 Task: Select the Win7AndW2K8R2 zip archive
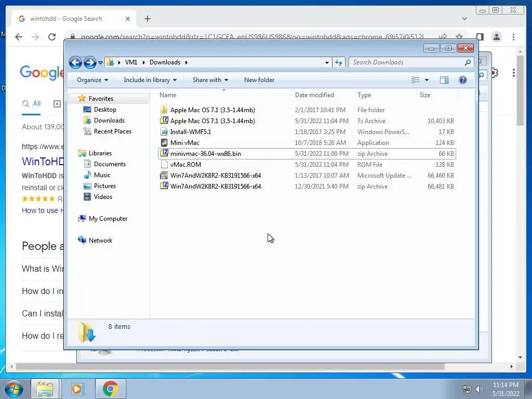tap(307, 186)
